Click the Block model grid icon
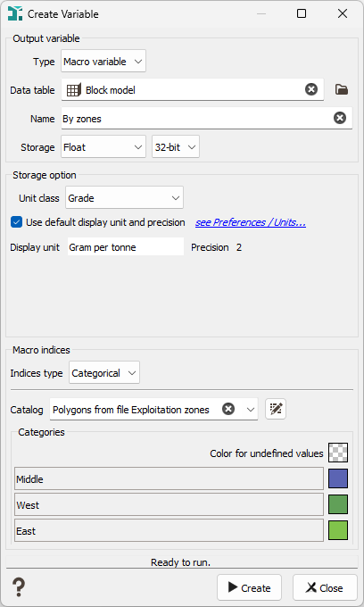364x607 pixels. [x=73, y=90]
